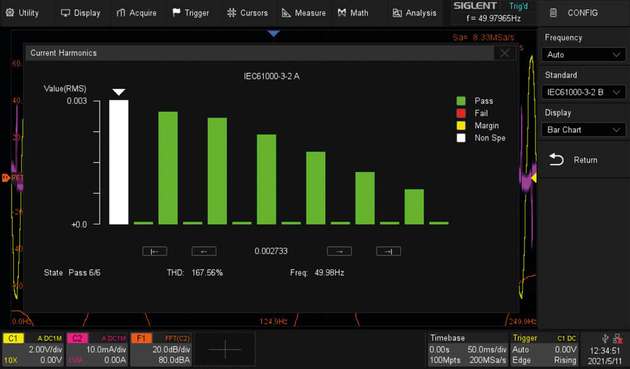Open the Math menu
The width and height of the screenshot is (630, 369).
pyautogui.click(x=353, y=13)
